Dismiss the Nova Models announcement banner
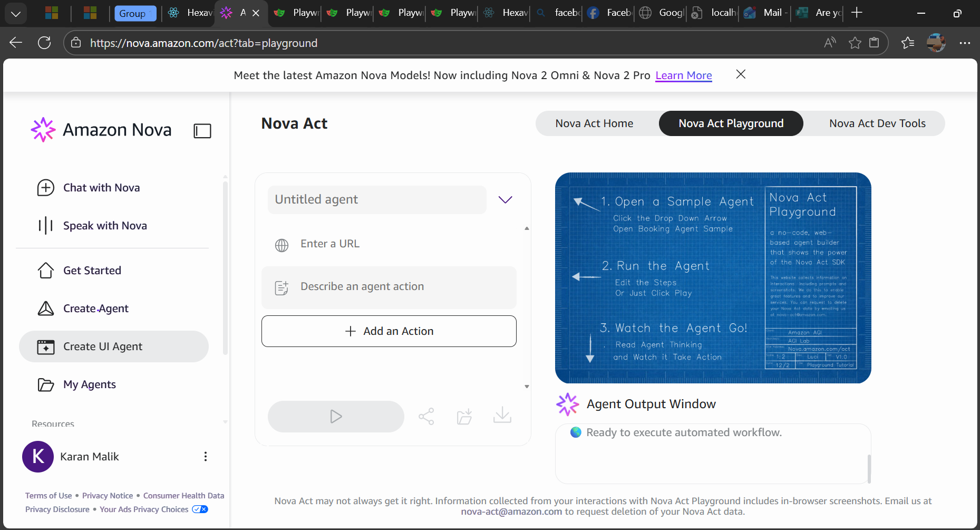Image resolution: width=980 pixels, height=530 pixels. click(x=741, y=74)
